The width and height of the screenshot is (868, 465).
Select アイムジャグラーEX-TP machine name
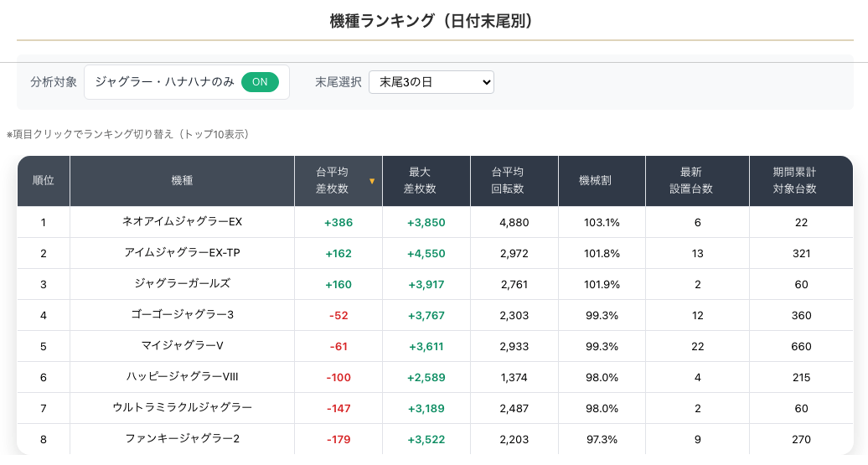coord(182,253)
